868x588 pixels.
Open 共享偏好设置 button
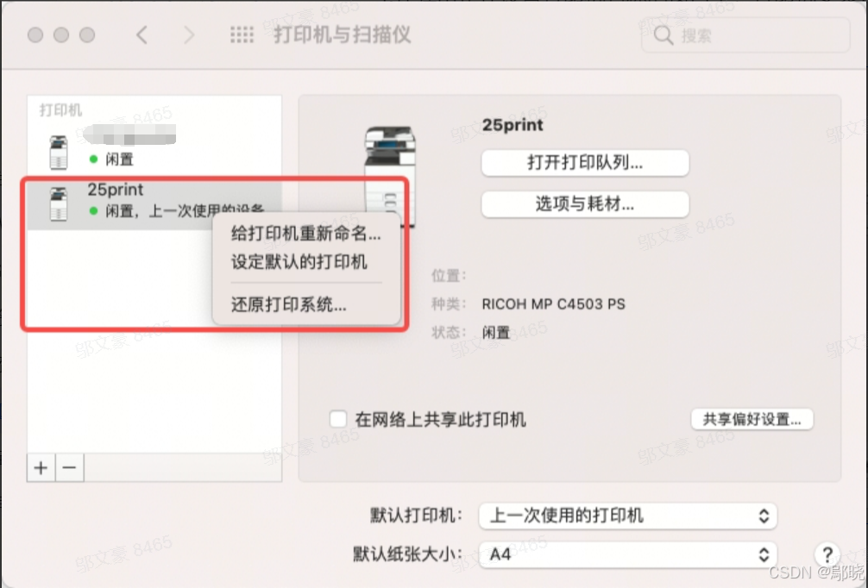coord(752,419)
